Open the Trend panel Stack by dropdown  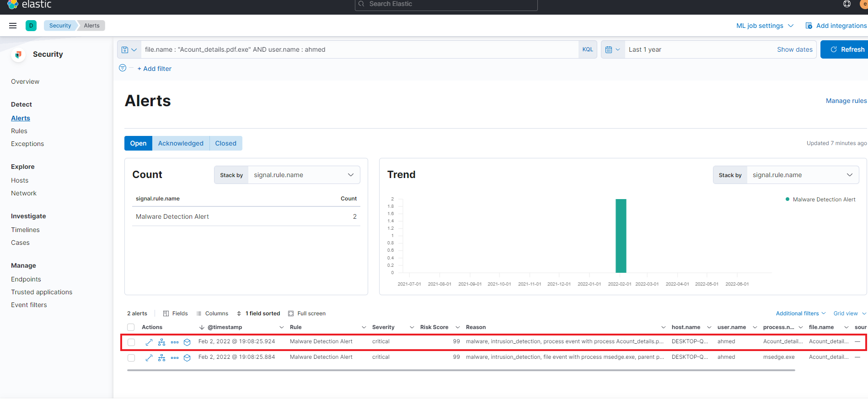tap(803, 175)
